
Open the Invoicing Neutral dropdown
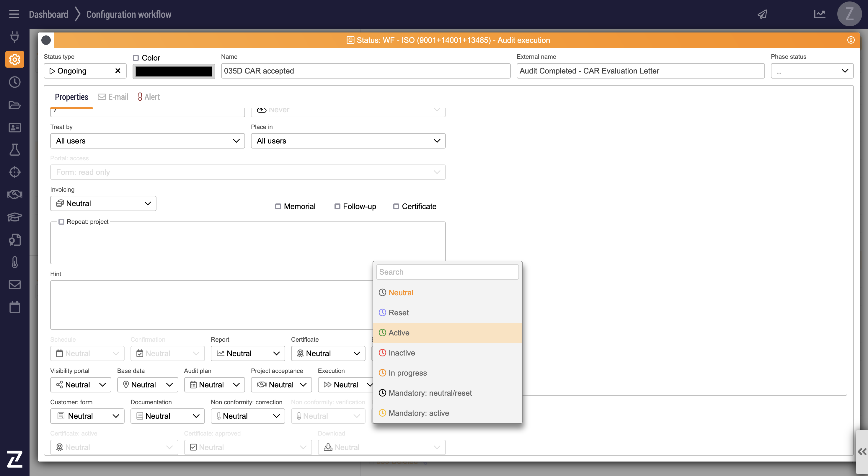[x=103, y=204]
